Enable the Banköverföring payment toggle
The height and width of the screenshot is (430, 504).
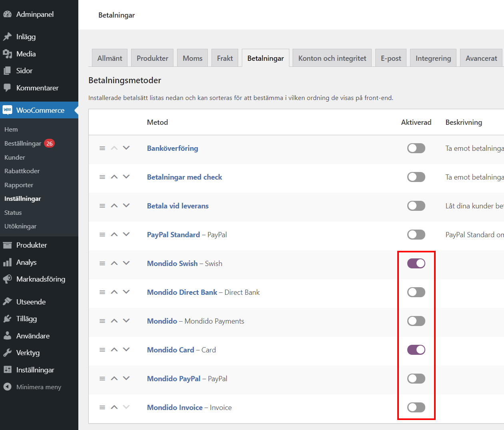pyautogui.click(x=416, y=148)
